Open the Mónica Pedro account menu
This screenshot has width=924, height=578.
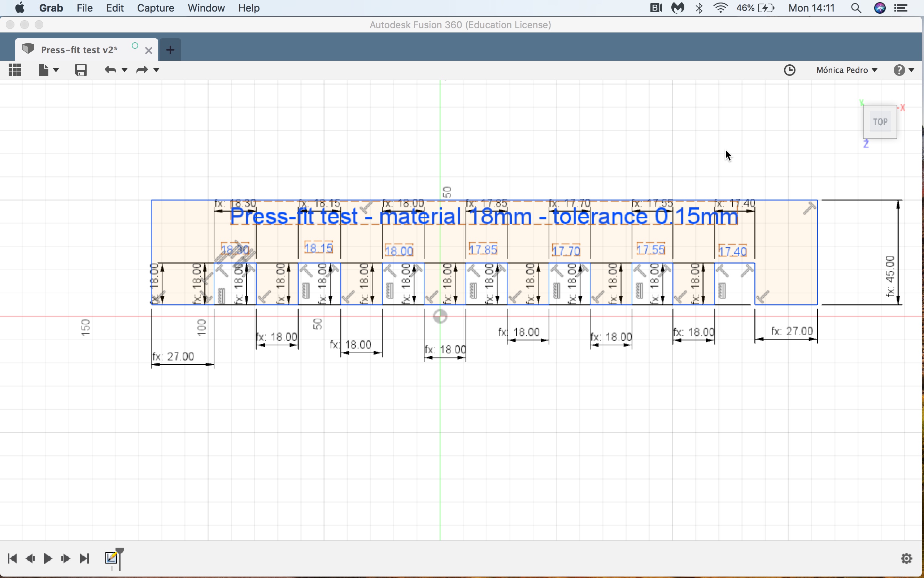click(847, 70)
